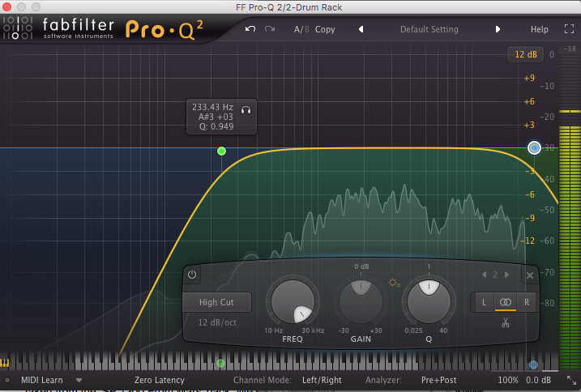Image resolution: width=581 pixels, height=392 pixels.
Task: Click the FREQ knob
Action: 293,301
